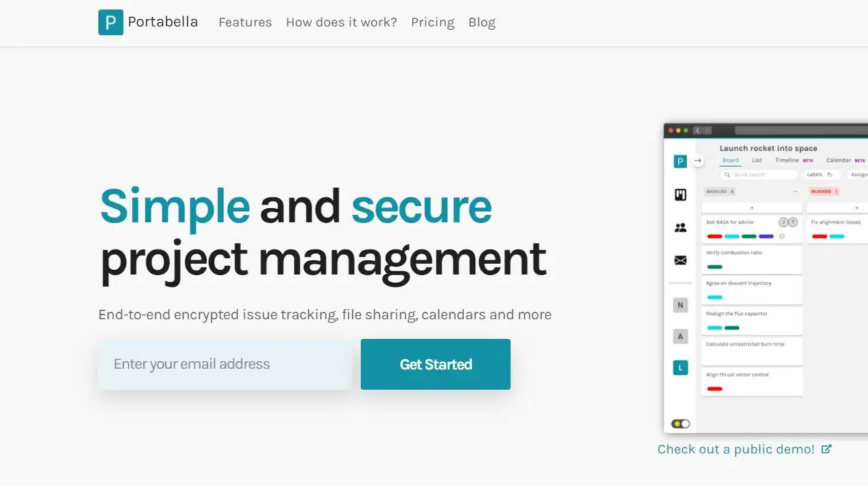Switch to the List tab
Image resolution: width=868 pixels, height=486 pixels.
(757, 161)
